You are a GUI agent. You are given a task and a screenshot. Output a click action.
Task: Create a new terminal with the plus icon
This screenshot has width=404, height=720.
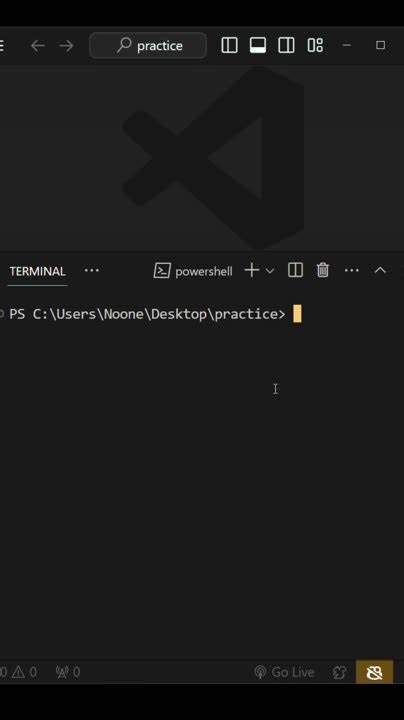[252, 270]
